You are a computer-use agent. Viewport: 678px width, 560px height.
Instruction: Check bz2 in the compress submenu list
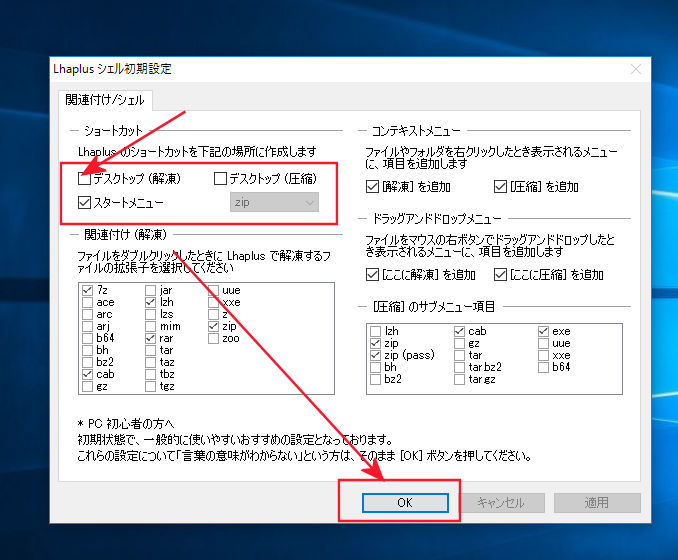(x=375, y=379)
